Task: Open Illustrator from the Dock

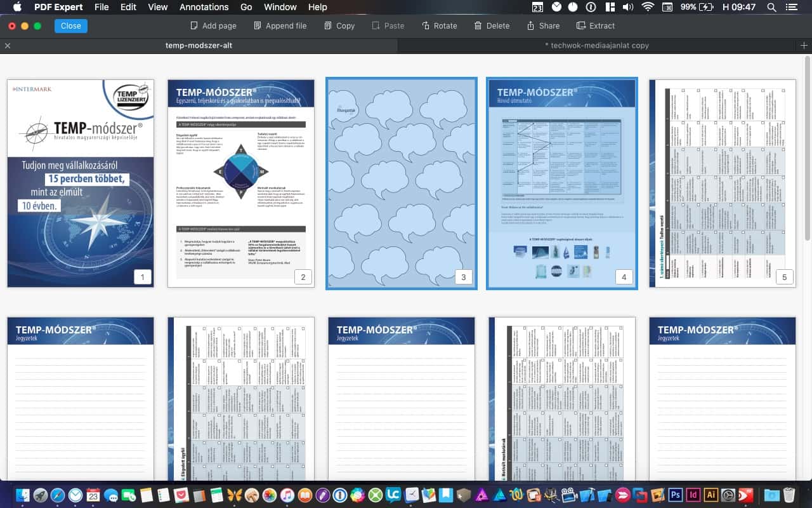Action: click(711, 495)
